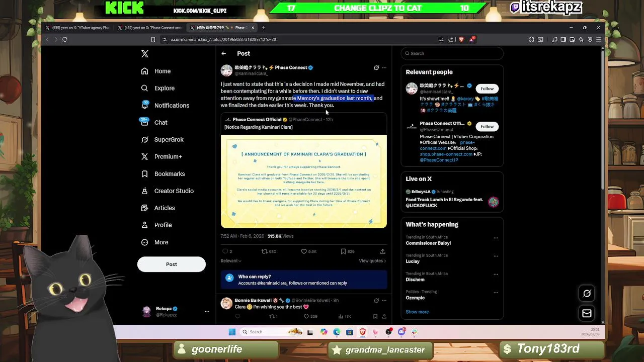Reload the browser page

coord(65,39)
